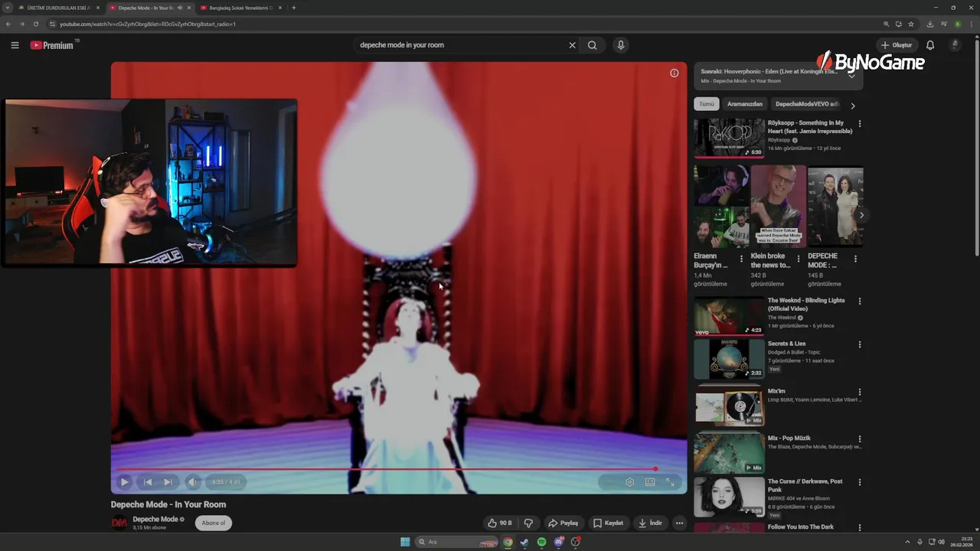Dislike the Depeche Mode video
The height and width of the screenshot is (551, 980).
tap(528, 523)
